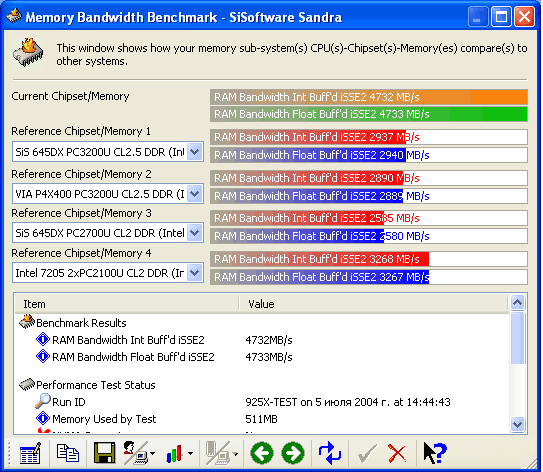Click the orange current Int 4732 MB/s bar
This screenshot has height=472, width=543.
369,97
